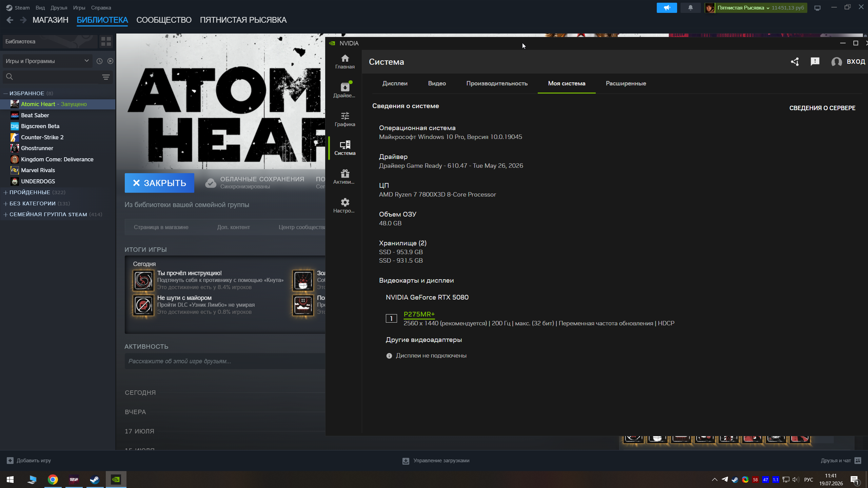Open the Друзья menu in Steam

coord(59,8)
